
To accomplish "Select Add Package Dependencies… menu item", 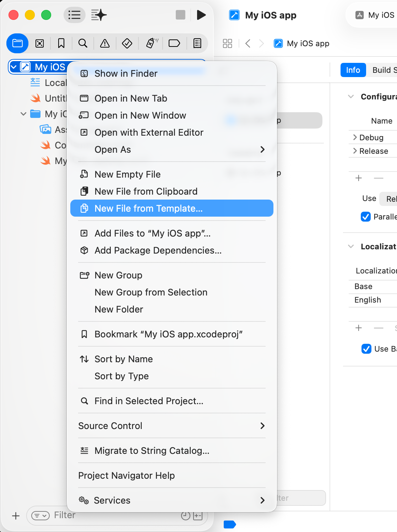I will (158, 250).
